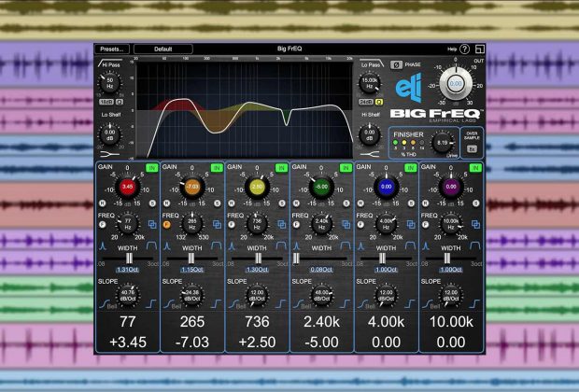Click the link squares icon on 736 Hz band
Viewport: 579px width, 392px height.
tap(282, 224)
